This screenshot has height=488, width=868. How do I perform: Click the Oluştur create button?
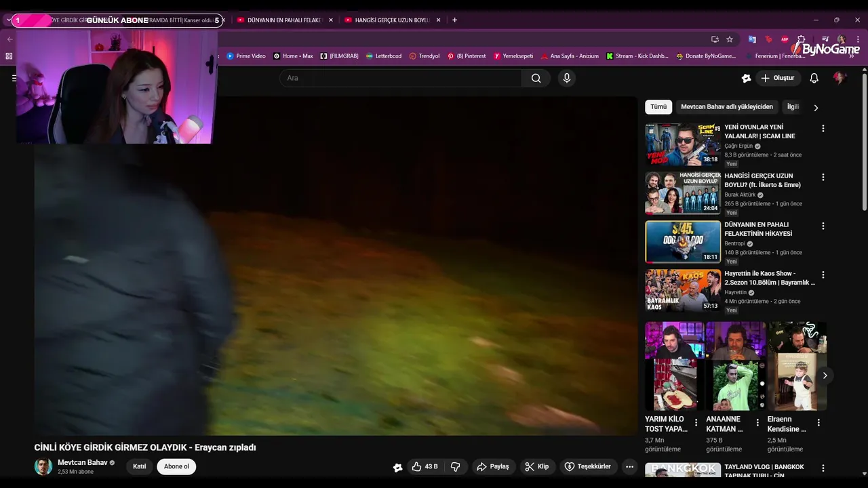point(778,78)
